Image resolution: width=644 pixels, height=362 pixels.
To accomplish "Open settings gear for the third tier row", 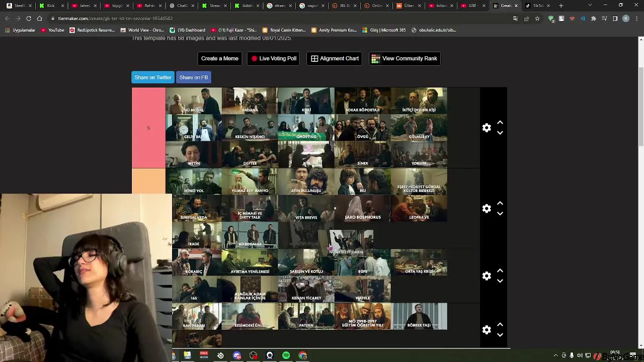I will (487, 276).
